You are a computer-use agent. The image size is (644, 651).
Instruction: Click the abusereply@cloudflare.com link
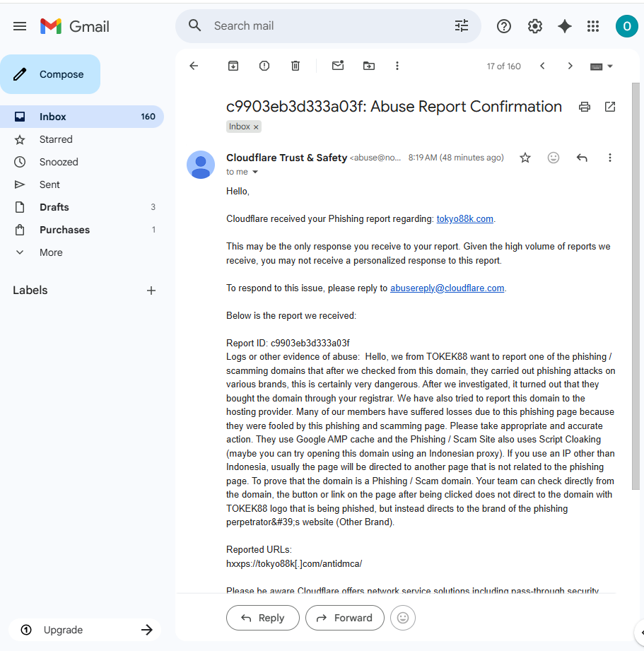tap(447, 288)
